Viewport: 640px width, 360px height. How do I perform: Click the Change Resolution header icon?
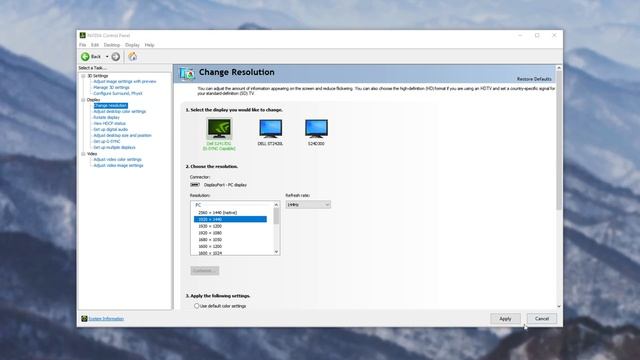(187, 73)
